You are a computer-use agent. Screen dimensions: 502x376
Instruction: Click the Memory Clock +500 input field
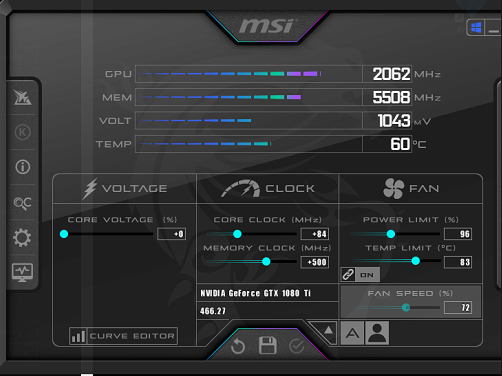[x=315, y=262]
